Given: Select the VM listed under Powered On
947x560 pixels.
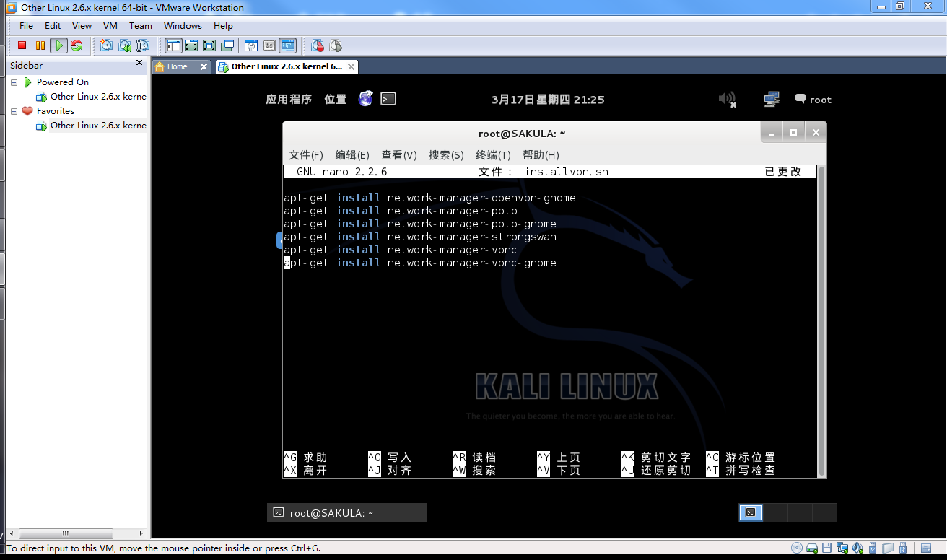Looking at the screenshot, I should pos(92,97).
